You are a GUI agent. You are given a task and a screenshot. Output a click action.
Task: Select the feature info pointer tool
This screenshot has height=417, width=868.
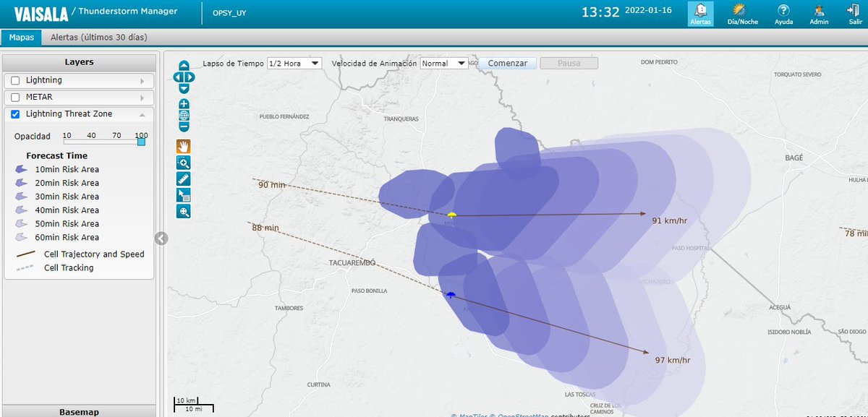184,195
